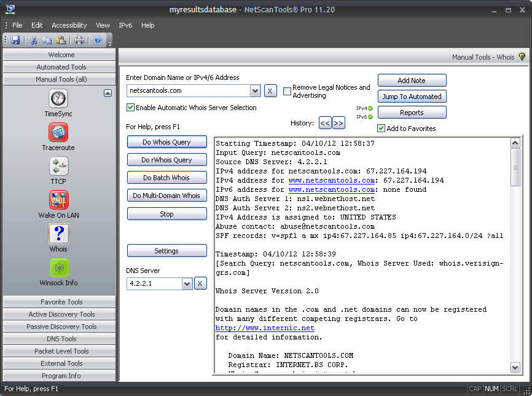
Task: Click the Print toolbar icon
Action: coord(79,41)
